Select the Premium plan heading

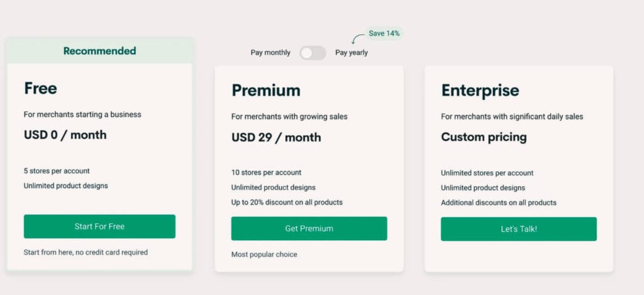[266, 90]
